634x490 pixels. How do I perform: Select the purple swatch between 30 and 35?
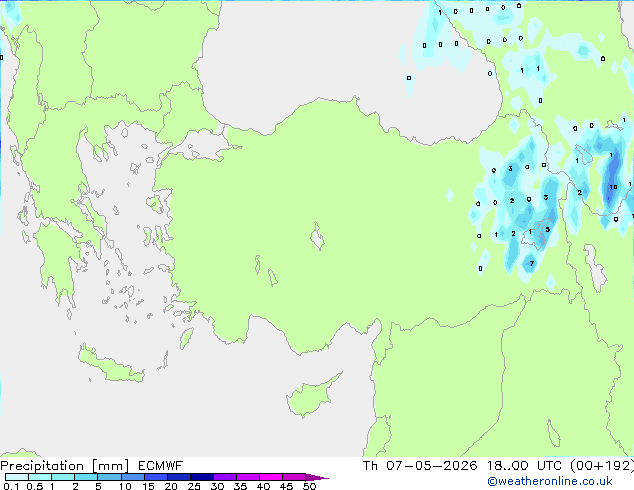[224, 477]
